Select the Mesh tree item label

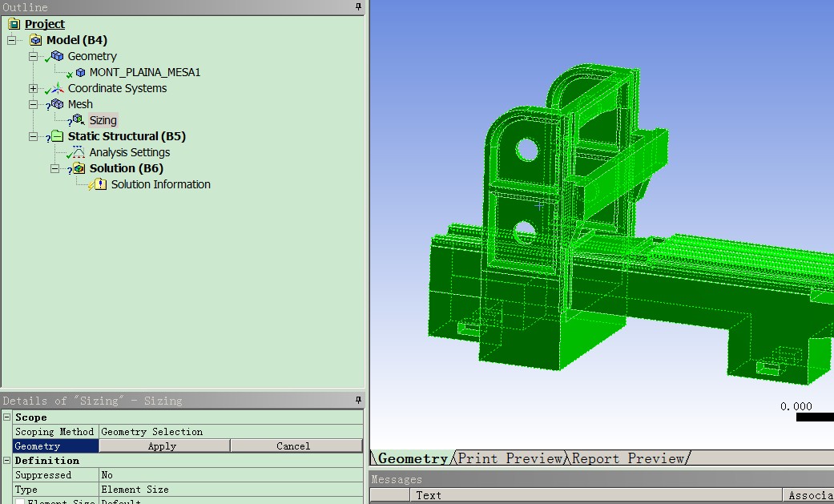(x=80, y=104)
